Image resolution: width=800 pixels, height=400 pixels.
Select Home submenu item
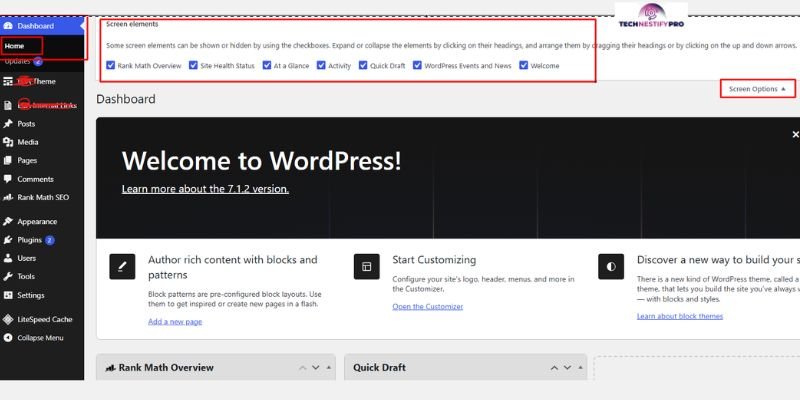pos(14,46)
